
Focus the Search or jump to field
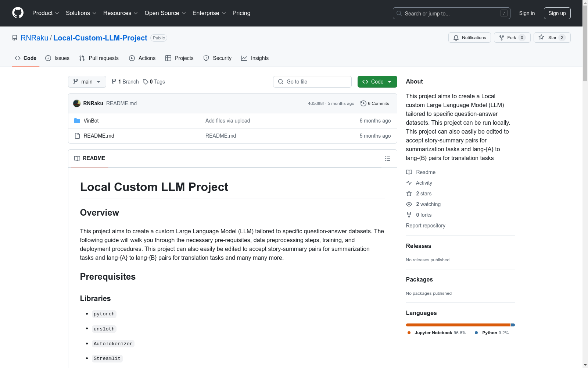pyautogui.click(x=452, y=13)
